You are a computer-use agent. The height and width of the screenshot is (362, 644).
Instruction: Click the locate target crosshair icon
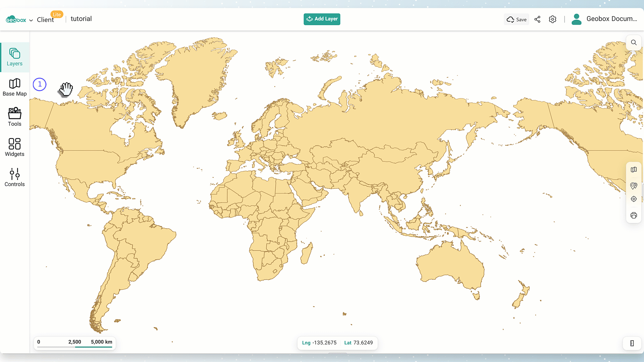click(x=634, y=199)
